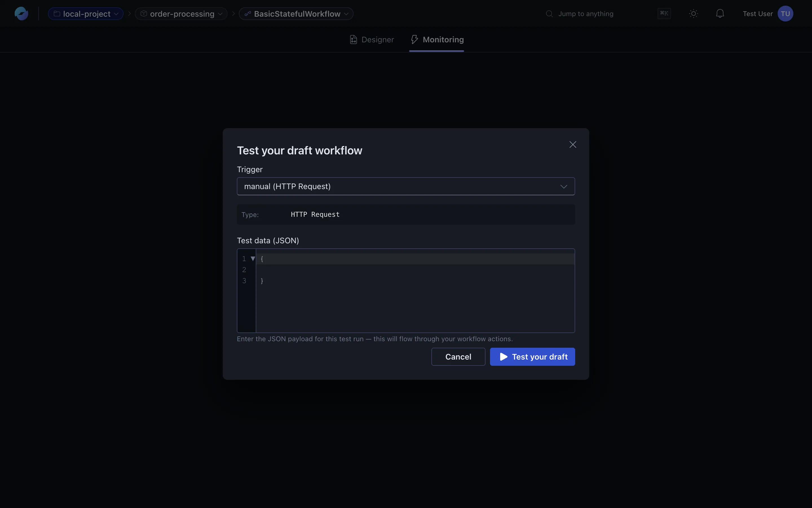Click the HTTP Request type value
Image resolution: width=812 pixels, height=508 pixels.
[x=315, y=214]
